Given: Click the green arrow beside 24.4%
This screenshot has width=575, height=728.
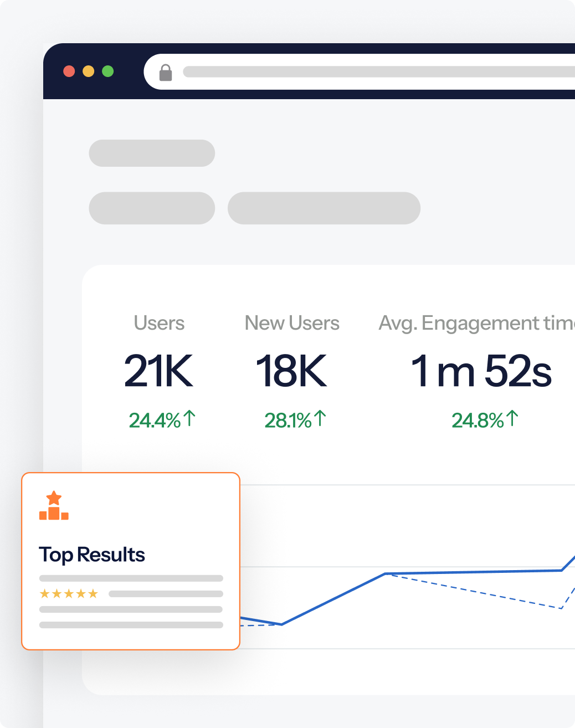Looking at the screenshot, I should (x=189, y=418).
